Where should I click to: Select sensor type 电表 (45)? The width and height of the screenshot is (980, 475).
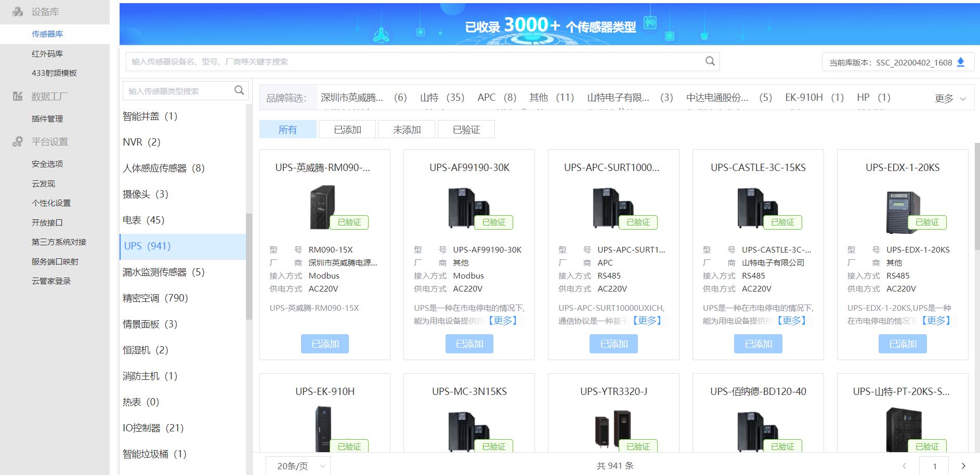tap(183, 220)
